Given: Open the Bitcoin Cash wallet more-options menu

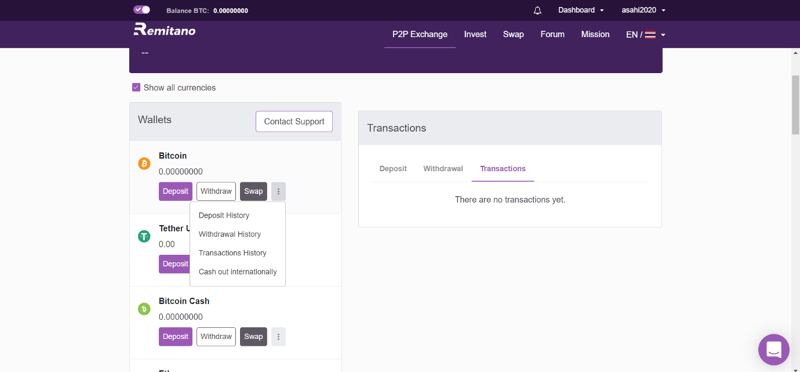Looking at the screenshot, I should 279,337.
